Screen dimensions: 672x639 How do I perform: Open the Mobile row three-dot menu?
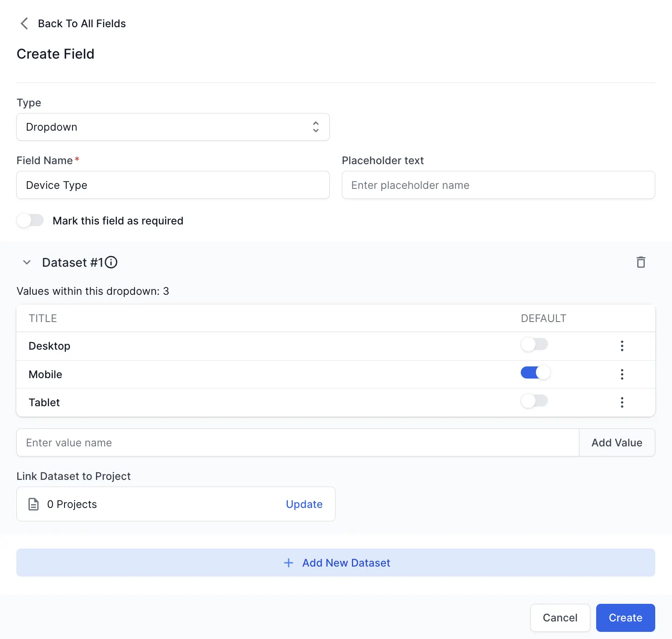pos(622,374)
